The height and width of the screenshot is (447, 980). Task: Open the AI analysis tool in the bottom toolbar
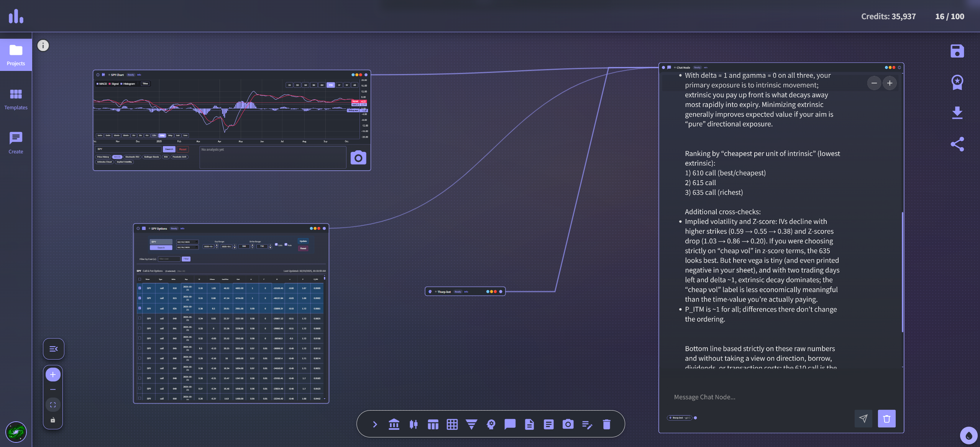[491, 424]
